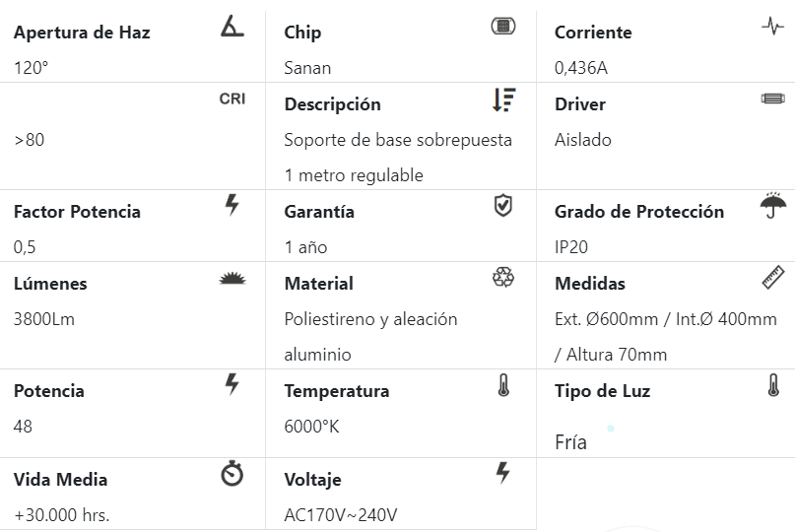Click the CRI icon
Image resolution: width=795 pixels, height=532 pixels.
click(232, 99)
